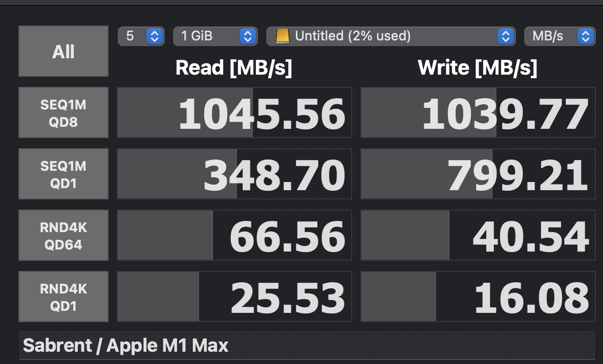
Task: Click the blue stepper arrows beside 5
Action: coord(155,36)
